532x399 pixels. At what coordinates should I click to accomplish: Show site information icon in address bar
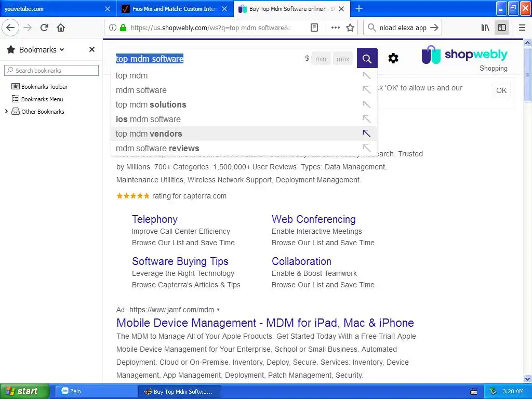click(113, 28)
